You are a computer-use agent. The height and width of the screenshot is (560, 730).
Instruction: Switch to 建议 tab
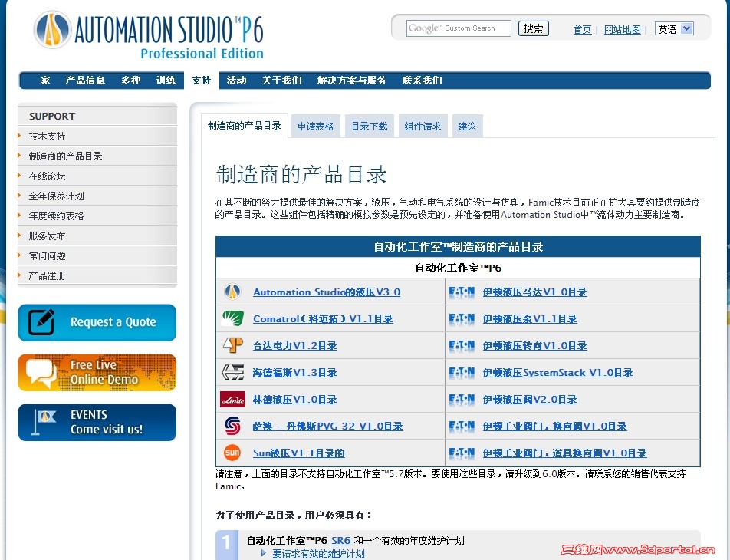pos(467,127)
